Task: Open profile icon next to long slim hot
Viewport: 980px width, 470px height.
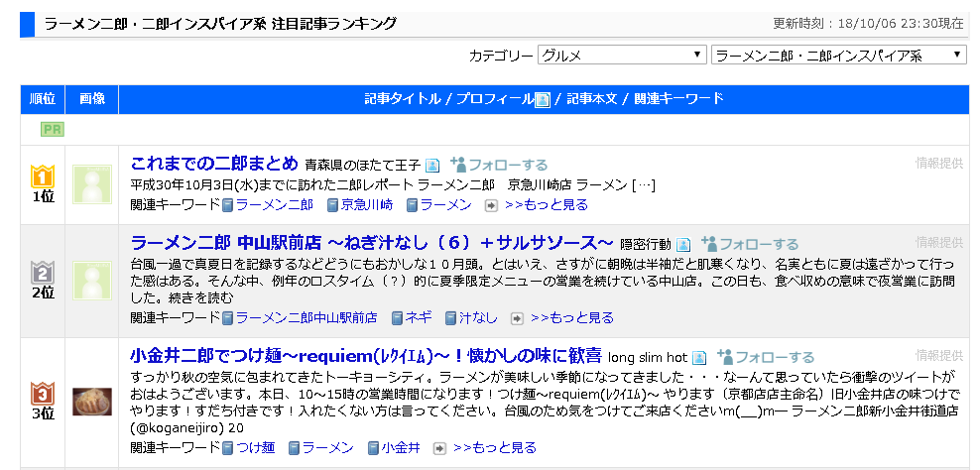Action: click(699, 358)
